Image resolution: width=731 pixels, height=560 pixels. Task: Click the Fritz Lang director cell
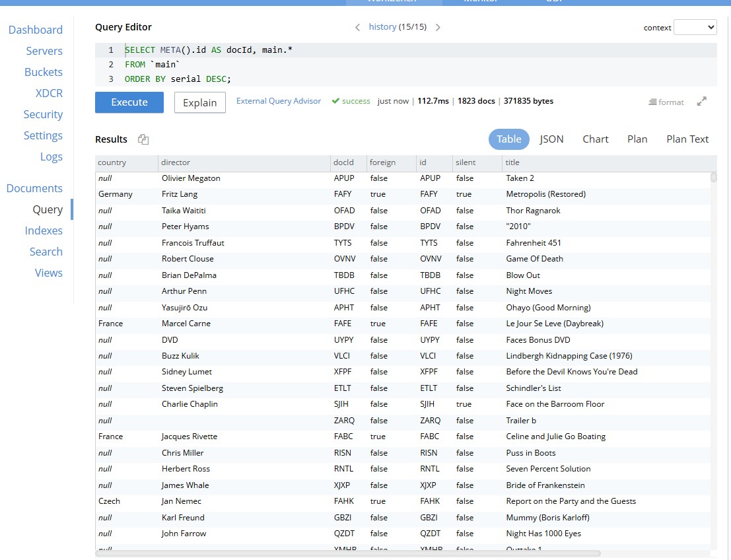point(180,194)
